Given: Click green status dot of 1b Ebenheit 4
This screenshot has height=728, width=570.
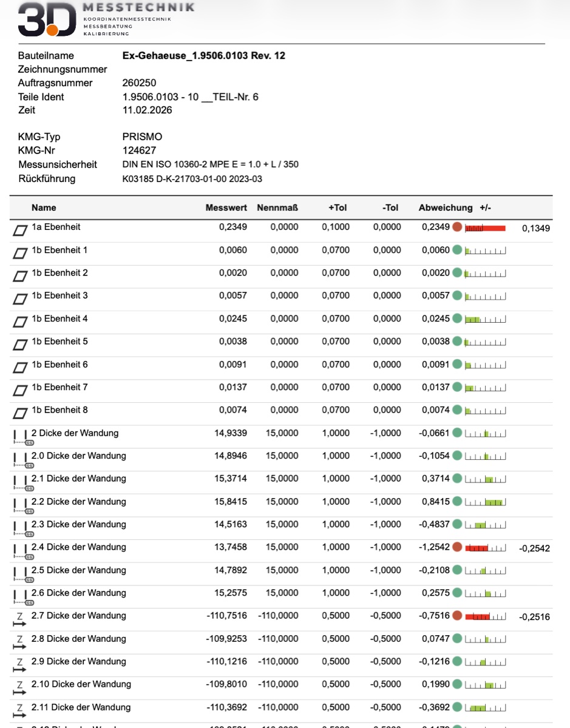Looking at the screenshot, I should pyautogui.click(x=457, y=318).
